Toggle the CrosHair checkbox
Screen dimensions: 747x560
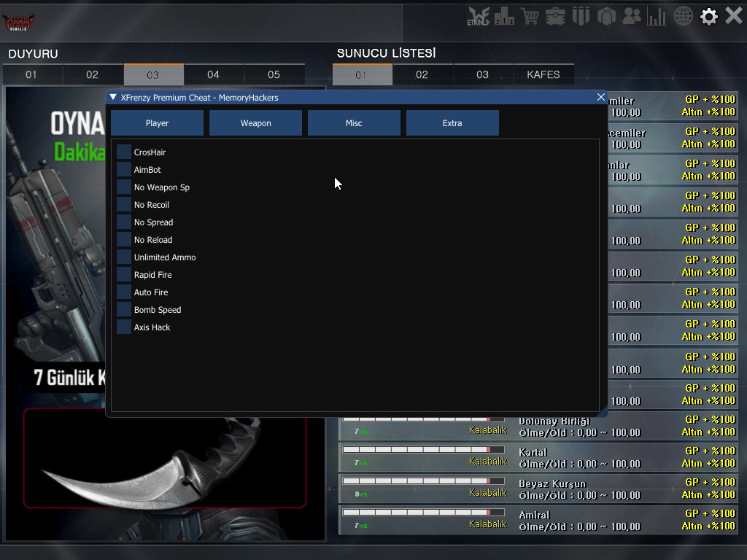pyautogui.click(x=124, y=152)
